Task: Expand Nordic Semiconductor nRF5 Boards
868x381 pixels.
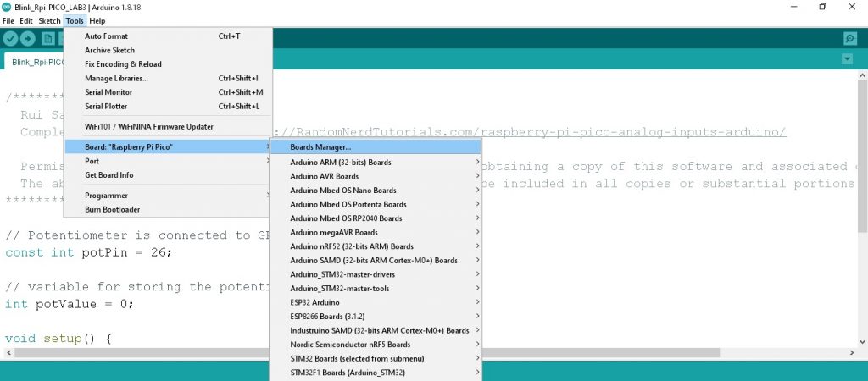Action: (x=376, y=345)
